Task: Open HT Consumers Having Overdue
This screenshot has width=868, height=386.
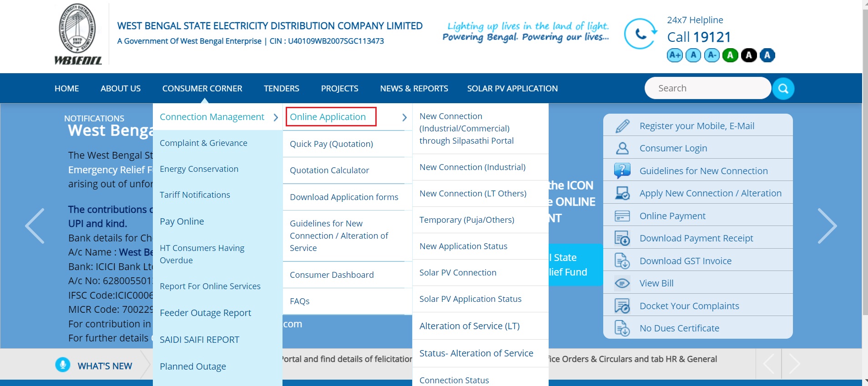Action: point(202,254)
